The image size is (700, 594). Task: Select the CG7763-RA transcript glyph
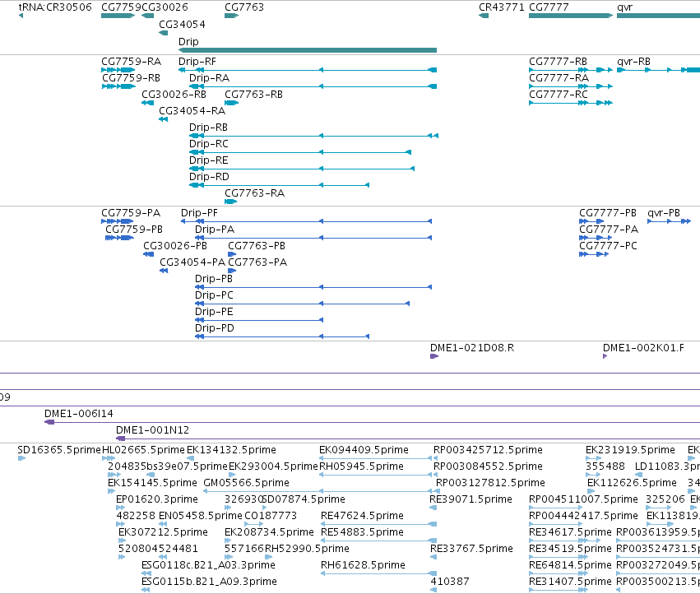[x=230, y=202]
